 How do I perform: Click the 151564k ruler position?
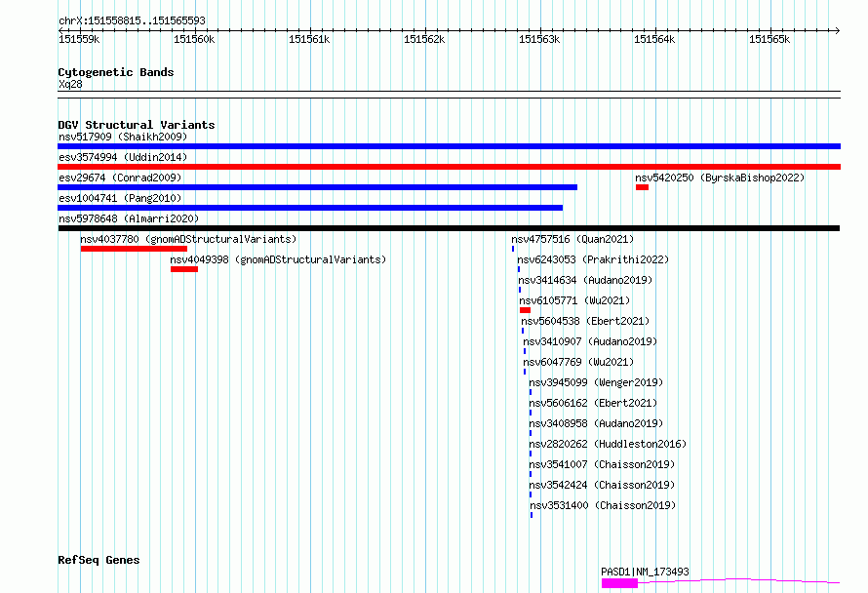[654, 39]
